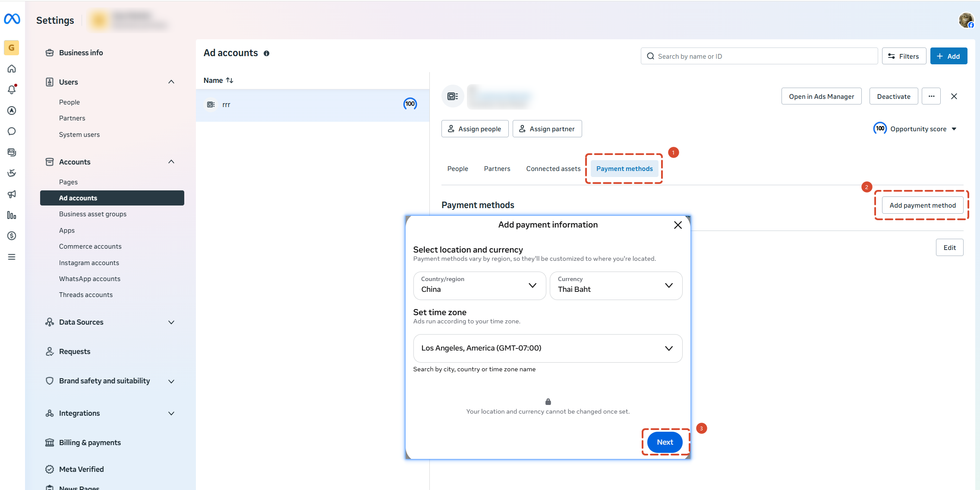Close the ad account details panel
The height and width of the screenshot is (490, 980).
click(954, 96)
